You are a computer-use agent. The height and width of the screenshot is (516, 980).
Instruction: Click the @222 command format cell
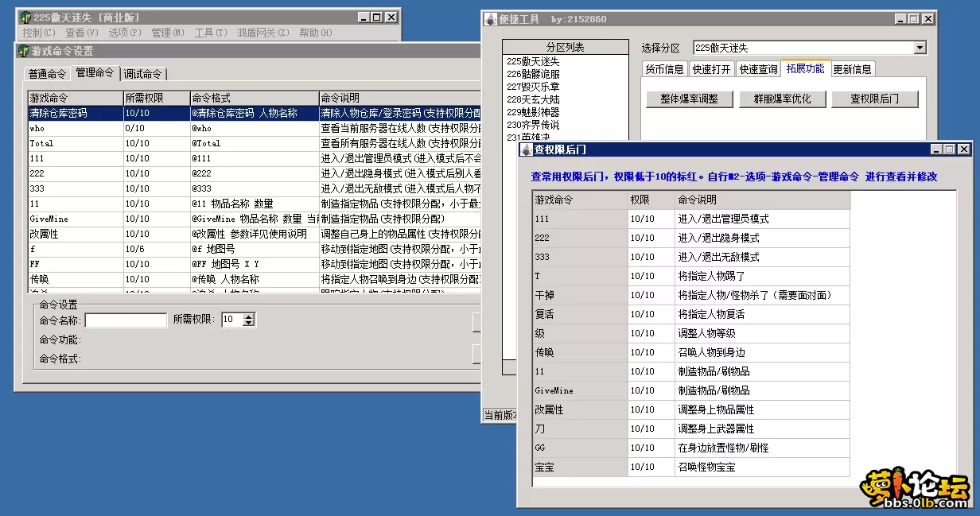[x=254, y=173]
